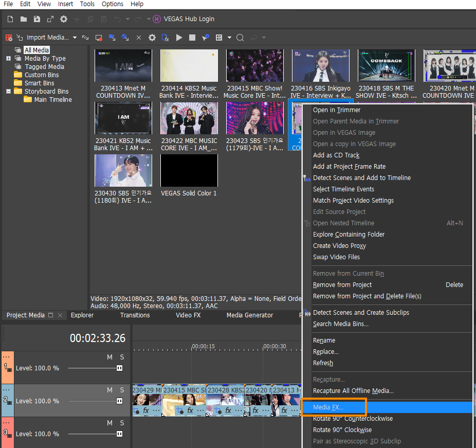Click the New project icon
Screen dimensions: 476x448
point(10,19)
